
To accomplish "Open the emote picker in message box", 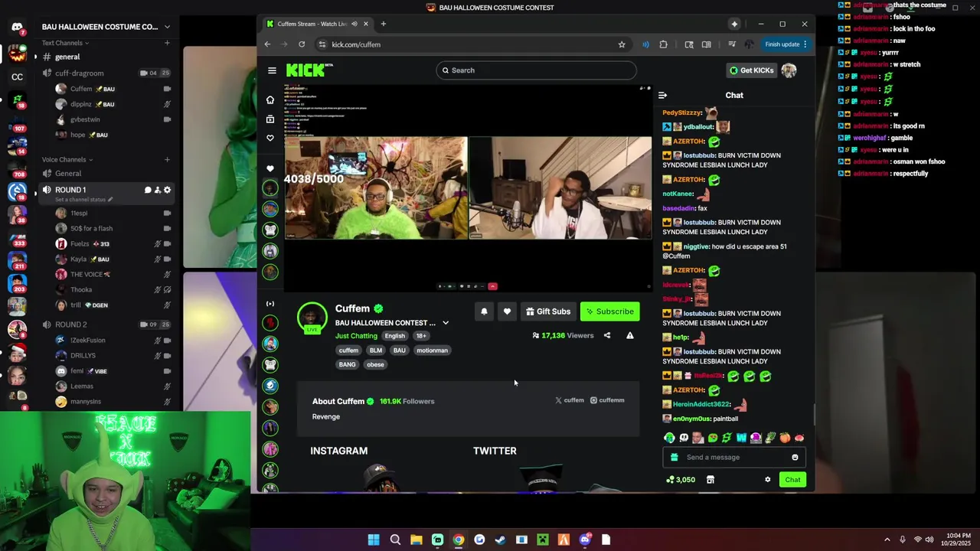I will coord(795,457).
